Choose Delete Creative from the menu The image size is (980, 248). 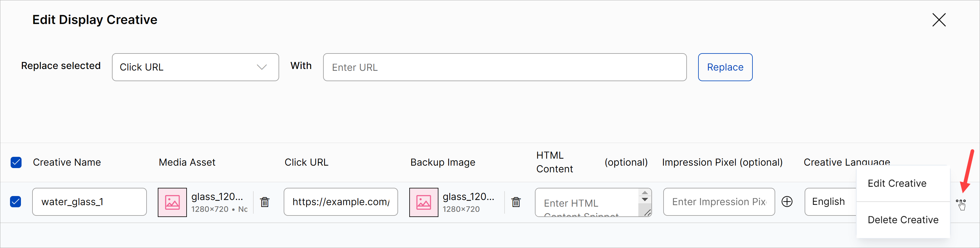(x=903, y=220)
